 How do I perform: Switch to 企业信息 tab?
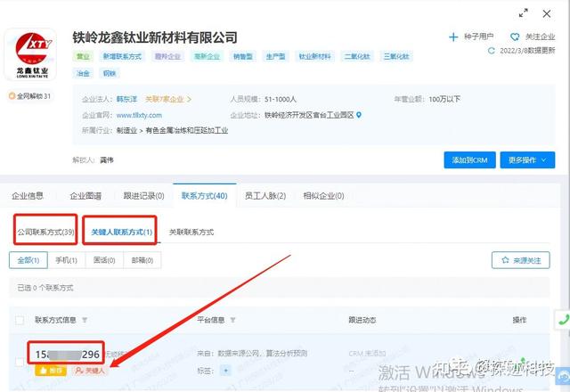point(28,196)
